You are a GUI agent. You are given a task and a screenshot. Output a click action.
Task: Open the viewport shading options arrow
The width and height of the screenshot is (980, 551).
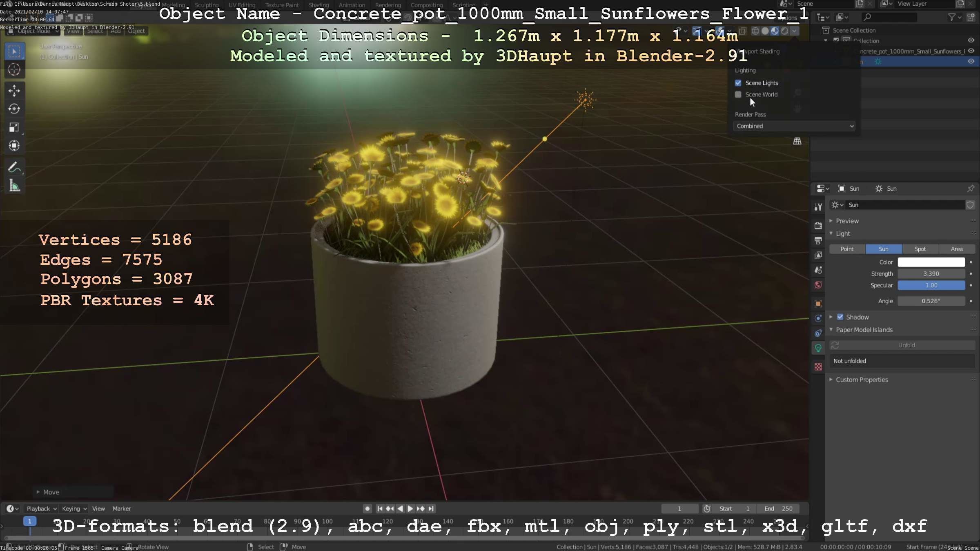coord(794,31)
